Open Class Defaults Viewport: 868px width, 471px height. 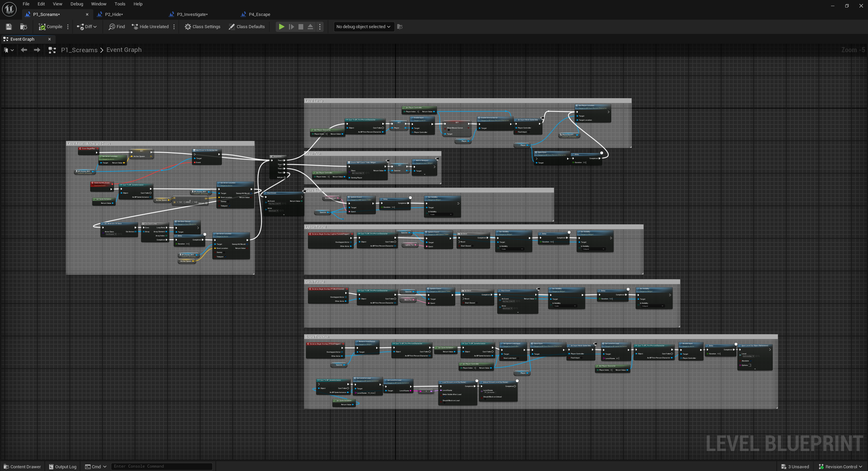247,27
